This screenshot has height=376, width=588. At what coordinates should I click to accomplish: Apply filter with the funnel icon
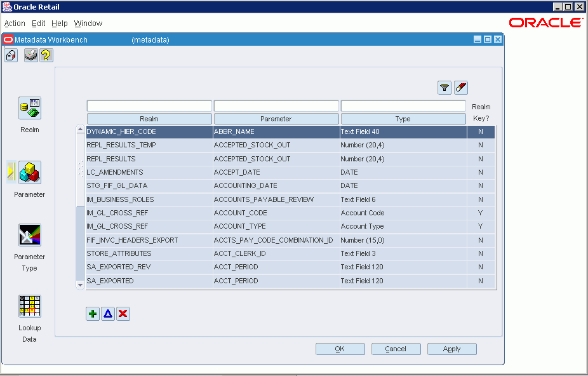(444, 88)
